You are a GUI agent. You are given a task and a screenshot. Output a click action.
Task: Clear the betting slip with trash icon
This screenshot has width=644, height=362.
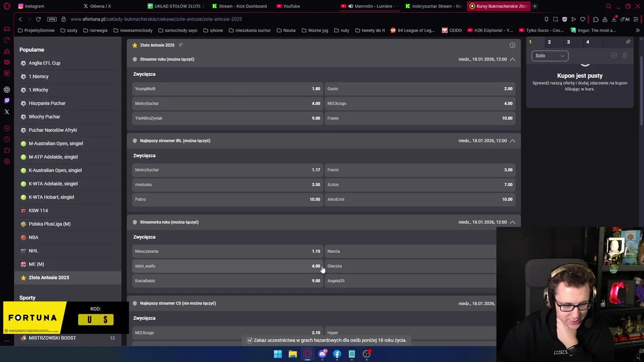(x=625, y=55)
